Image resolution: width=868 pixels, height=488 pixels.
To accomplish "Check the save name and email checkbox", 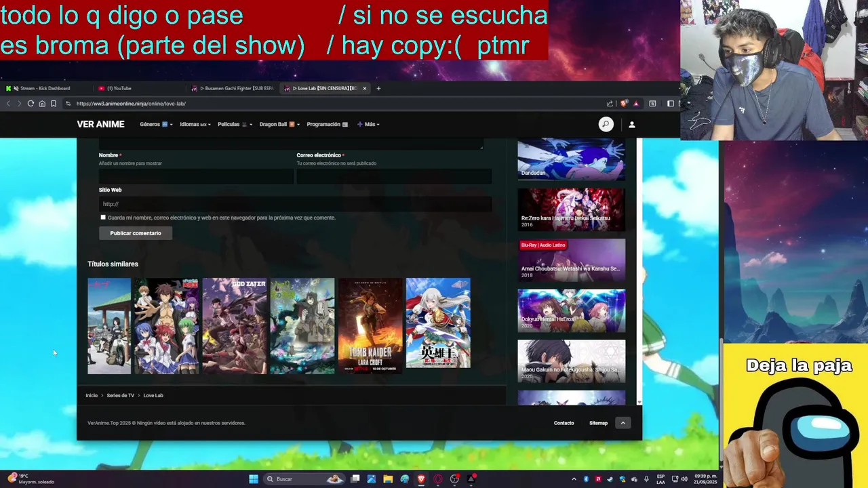I will [103, 218].
